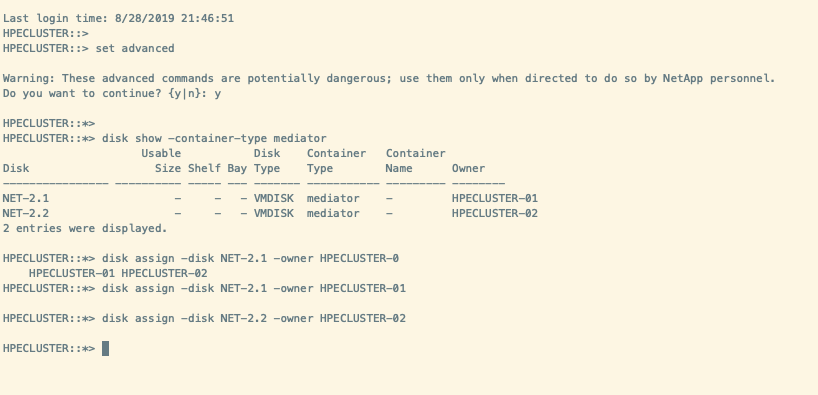
Task: Click HPECLUSTER-02 in the Owner column
Action: pos(495,213)
